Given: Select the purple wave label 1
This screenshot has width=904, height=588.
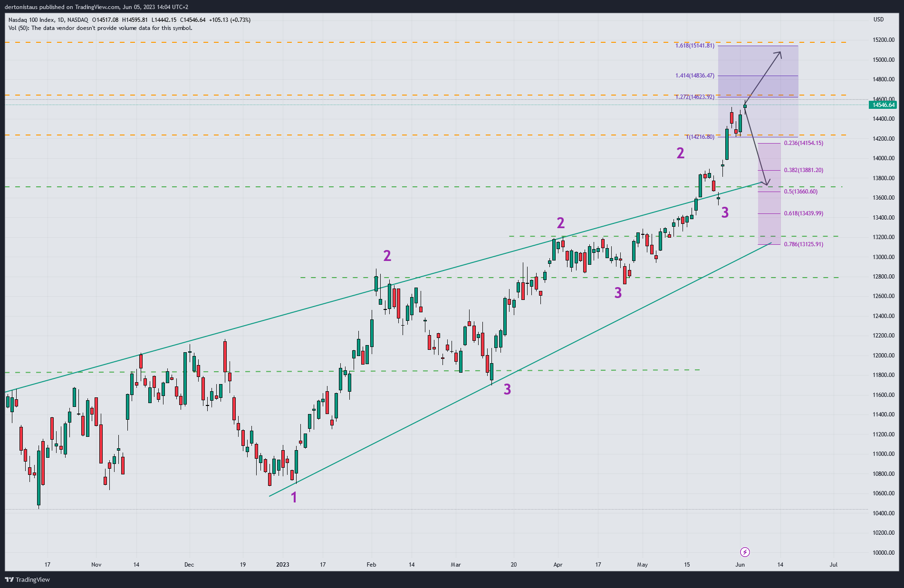Looking at the screenshot, I should pyautogui.click(x=294, y=497).
